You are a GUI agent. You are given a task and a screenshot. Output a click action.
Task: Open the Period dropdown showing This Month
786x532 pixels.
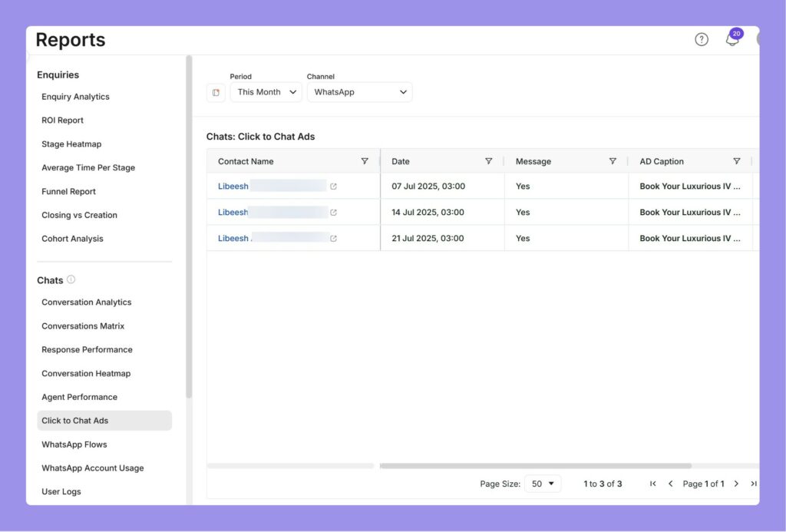click(x=266, y=91)
